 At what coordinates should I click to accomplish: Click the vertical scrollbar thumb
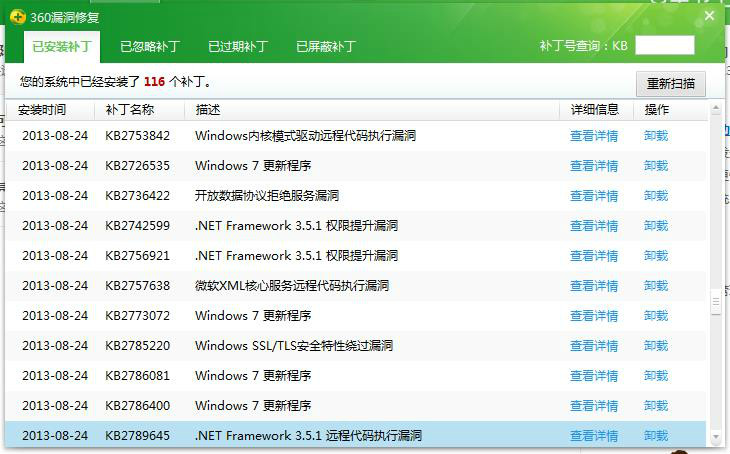pos(716,303)
